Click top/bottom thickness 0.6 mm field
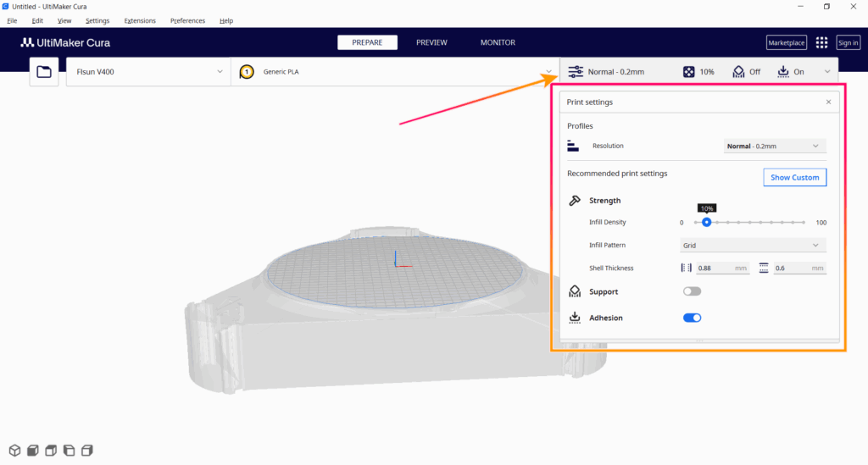The width and height of the screenshot is (868, 465). coord(799,268)
